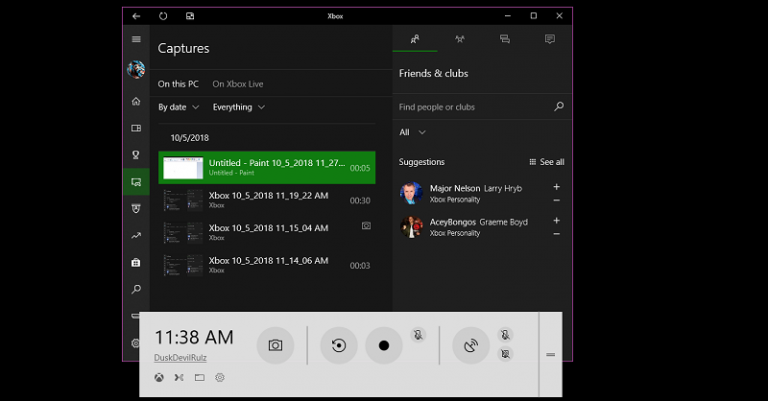Image resolution: width=768 pixels, height=401 pixels.
Task: Open the Clubs shield icon in sidebar
Action: pyautogui.click(x=136, y=209)
